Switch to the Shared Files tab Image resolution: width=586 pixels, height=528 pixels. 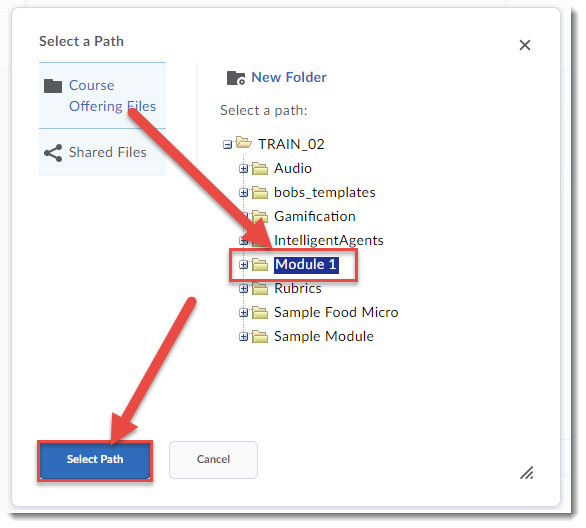click(x=102, y=152)
